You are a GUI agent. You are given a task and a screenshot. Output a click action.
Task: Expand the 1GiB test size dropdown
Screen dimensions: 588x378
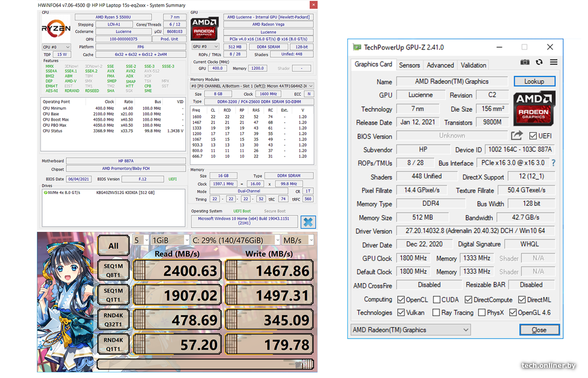[170, 240]
